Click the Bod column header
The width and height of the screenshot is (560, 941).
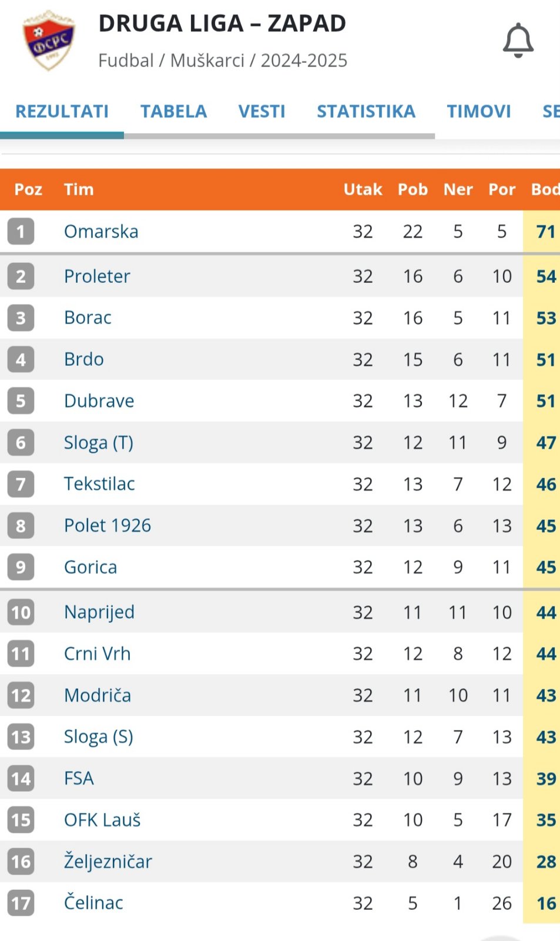tap(545, 189)
